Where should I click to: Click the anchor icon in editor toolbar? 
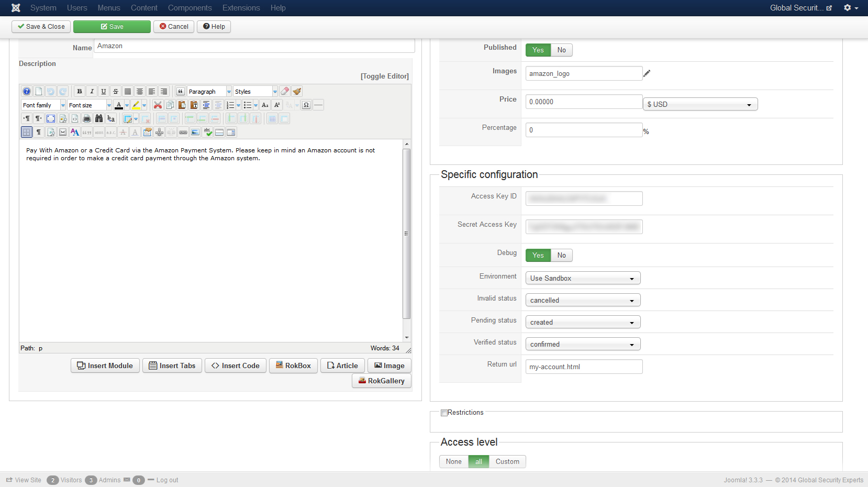[x=159, y=132]
